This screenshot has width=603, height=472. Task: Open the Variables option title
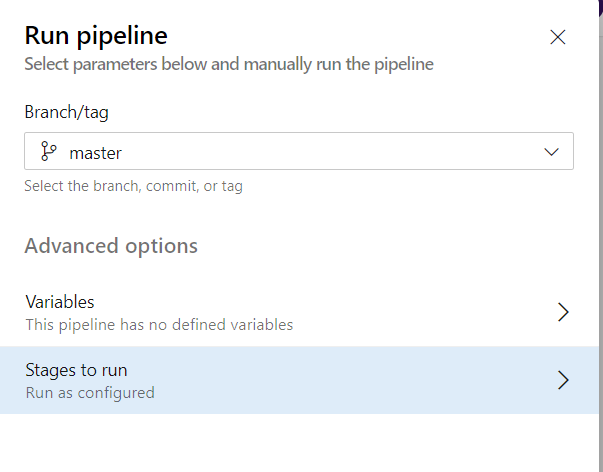pos(59,302)
